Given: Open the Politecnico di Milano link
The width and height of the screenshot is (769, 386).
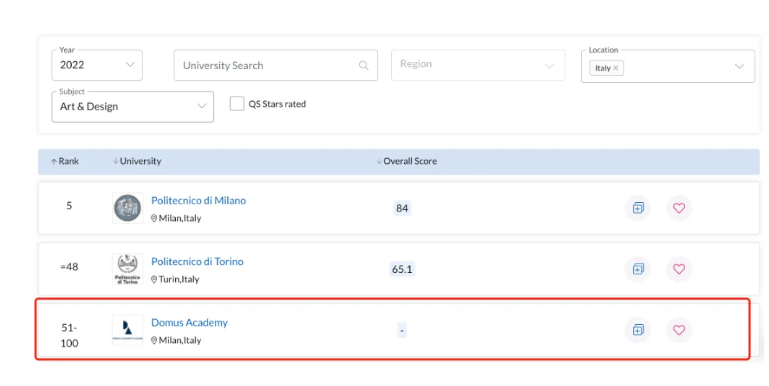Looking at the screenshot, I should click(199, 200).
